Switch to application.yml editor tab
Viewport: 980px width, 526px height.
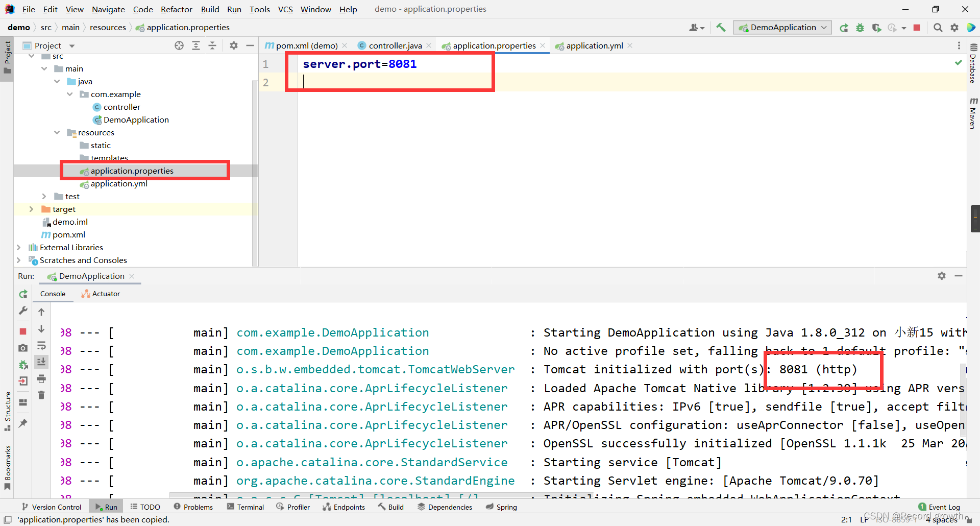[594, 45]
